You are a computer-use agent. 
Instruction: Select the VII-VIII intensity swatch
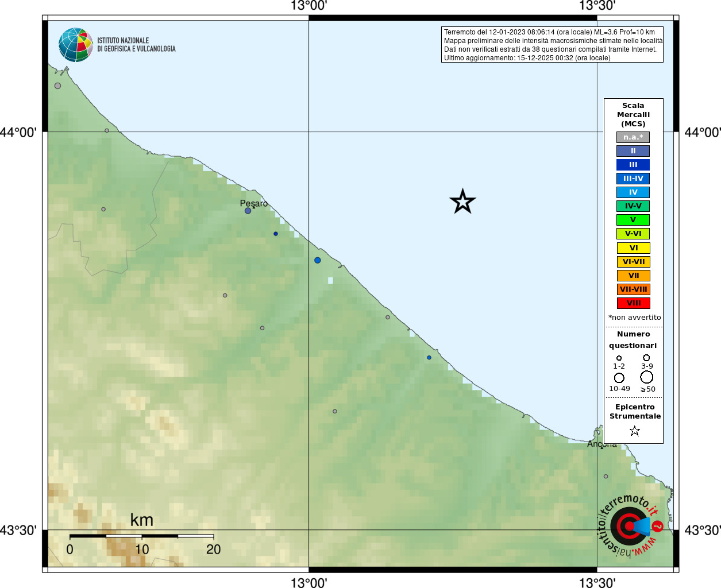pyautogui.click(x=634, y=289)
